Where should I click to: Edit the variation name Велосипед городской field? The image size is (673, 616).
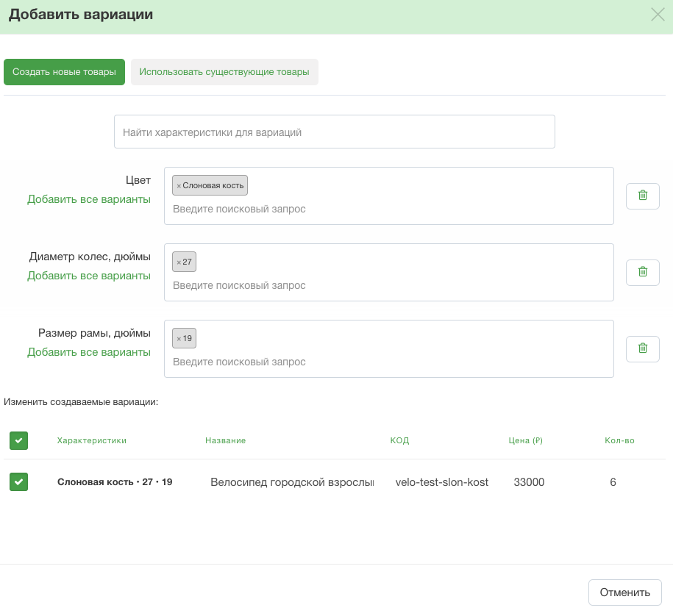pos(292,482)
